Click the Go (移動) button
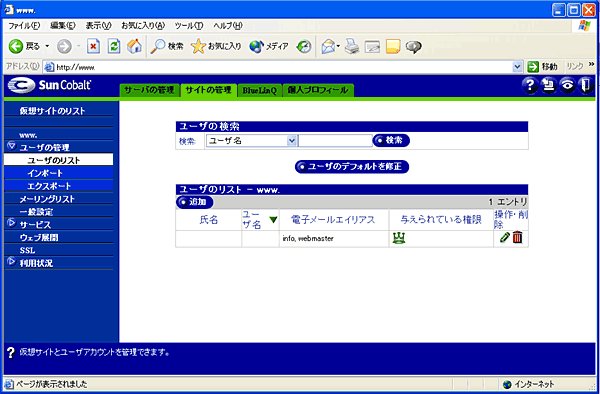600x394 pixels. click(542, 67)
